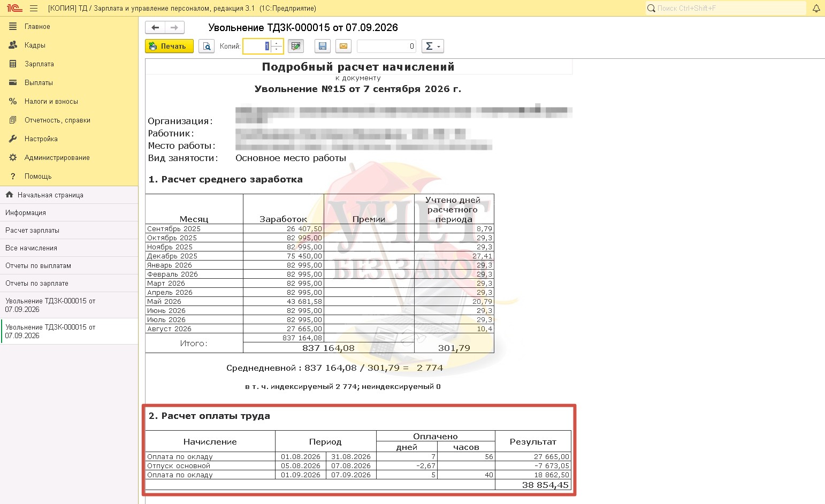The image size is (825, 504).
Task: Select the total days cell 301,79
Action: [x=454, y=348]
